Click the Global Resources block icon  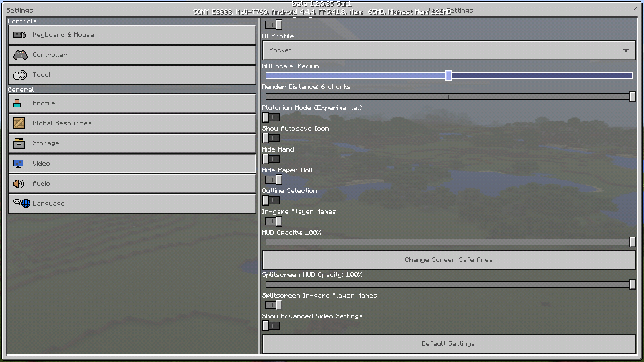tap(19, 123)
